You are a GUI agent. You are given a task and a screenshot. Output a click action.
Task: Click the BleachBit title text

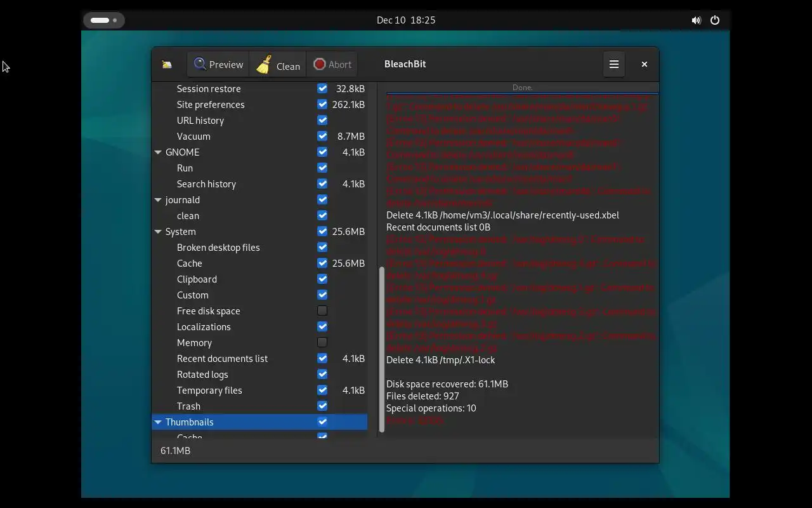405,64
